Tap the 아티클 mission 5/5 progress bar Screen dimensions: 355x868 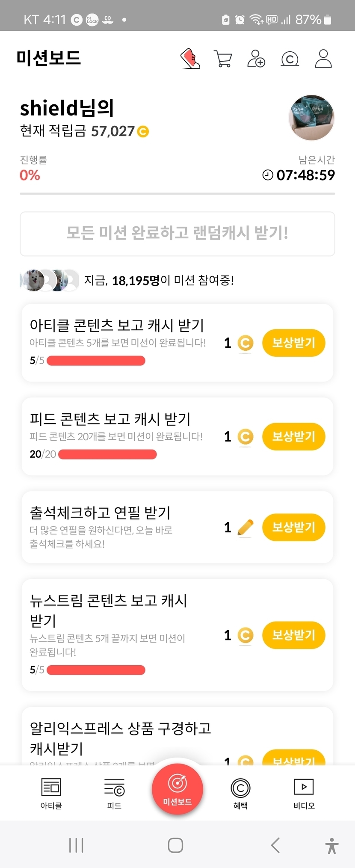tap(96, 361)
